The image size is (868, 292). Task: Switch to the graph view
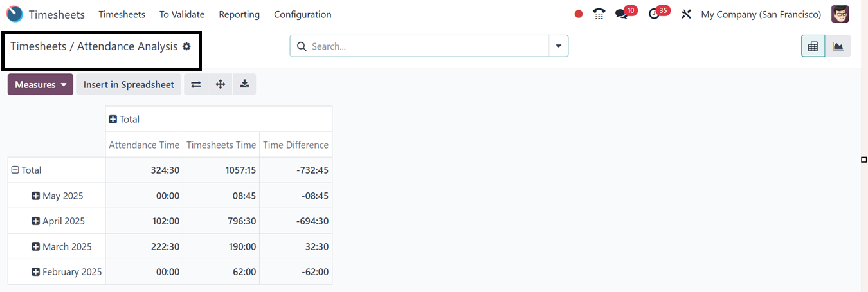[x=838, y=46]
